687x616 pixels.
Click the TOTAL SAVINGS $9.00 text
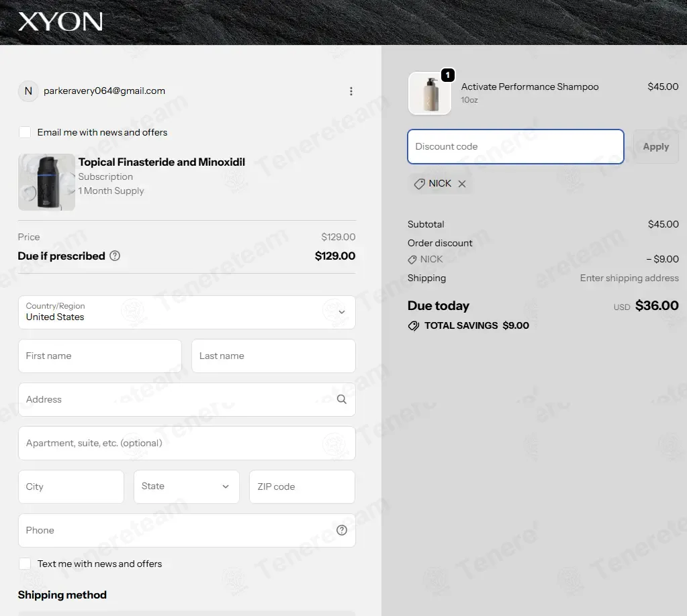477,325
